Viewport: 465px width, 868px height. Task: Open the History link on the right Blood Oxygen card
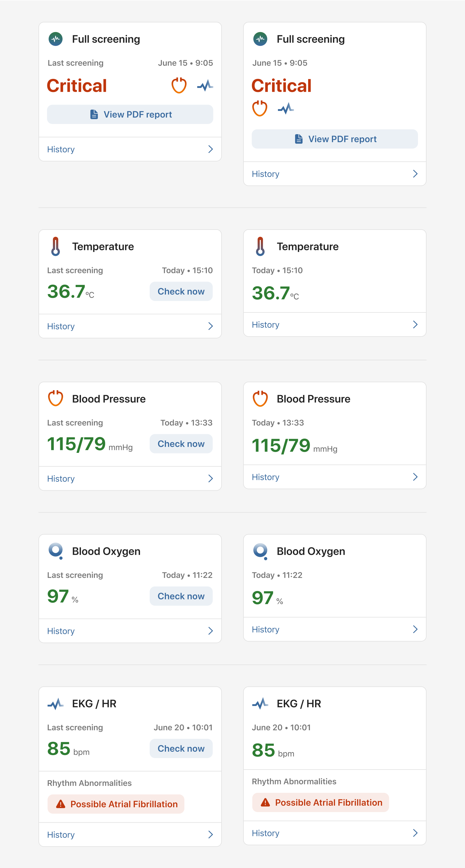[266, 630]
